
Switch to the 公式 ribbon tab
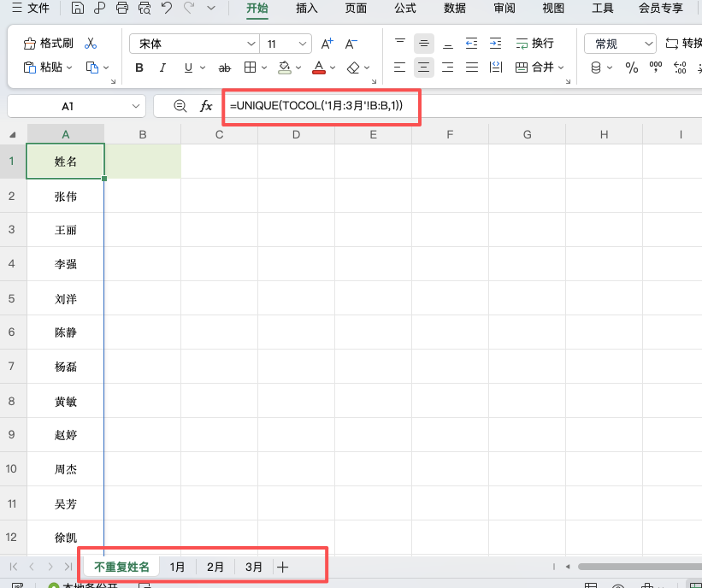click(405, 8)
